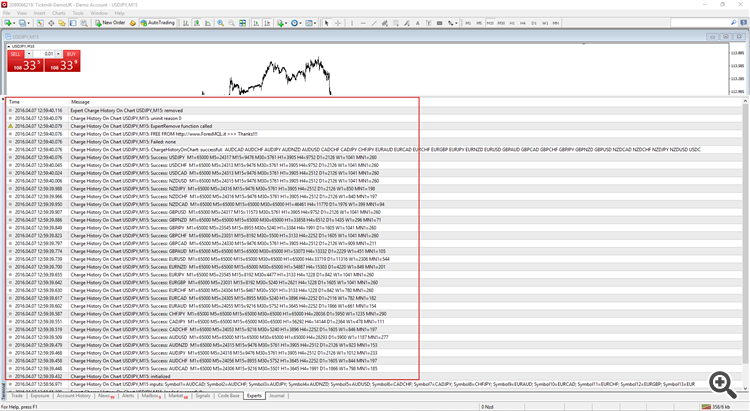Increase lot volume using right arrow
750x411 pixels.
pos(58,54)
